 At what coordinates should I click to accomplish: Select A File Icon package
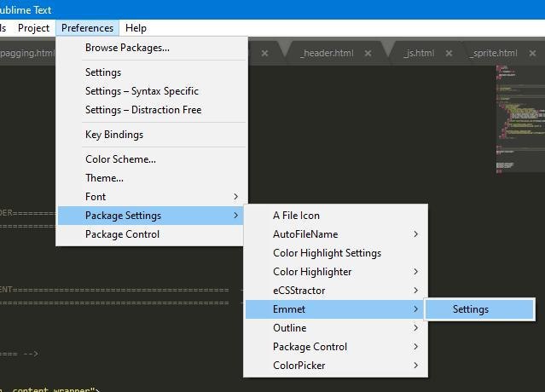[x=336, y=216]
